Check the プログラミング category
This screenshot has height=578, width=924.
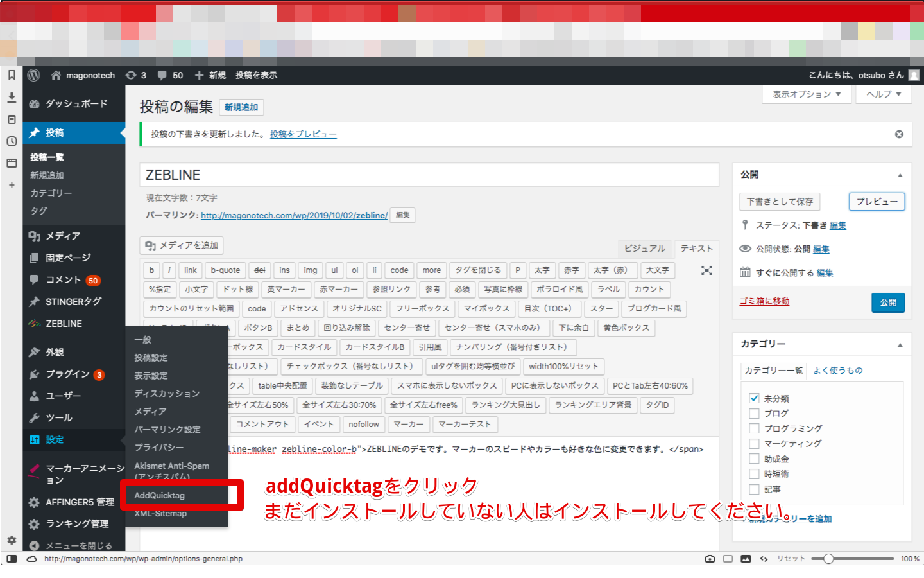pos(754,428)
